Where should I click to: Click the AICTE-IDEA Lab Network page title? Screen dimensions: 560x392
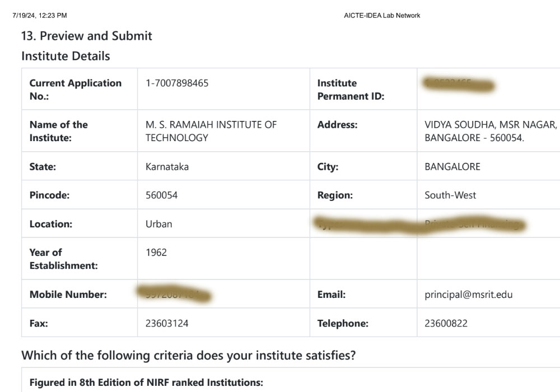tap(382, 15)
